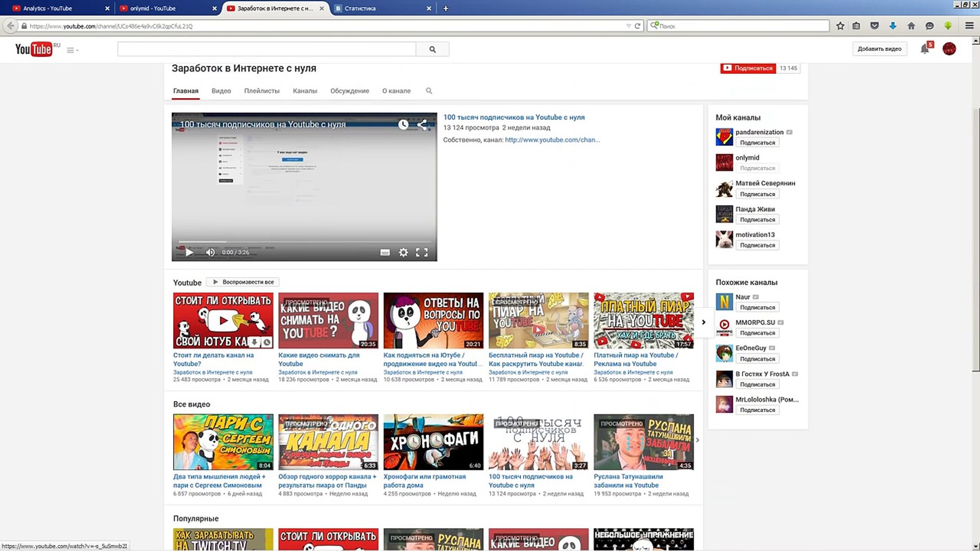Screen dimensions: 980x551
Task: Bookmark page with the star icon
Action: click(840, 26)
